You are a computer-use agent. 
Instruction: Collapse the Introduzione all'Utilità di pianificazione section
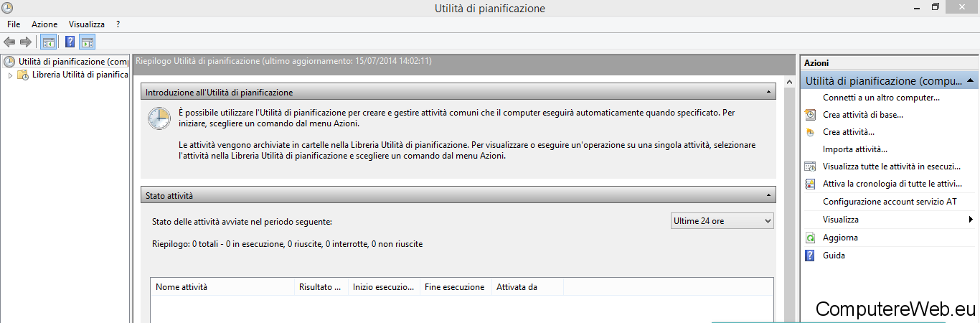769,93
